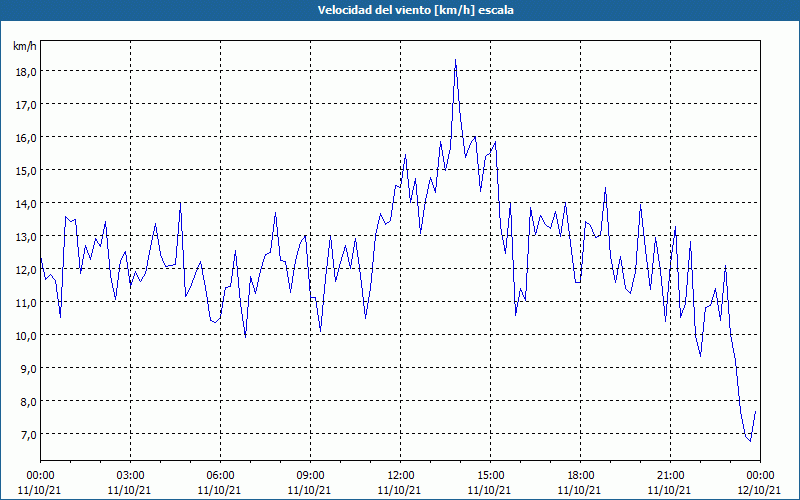The image size is (800, 500).
Task: Click the '03:00' time label on the x-axis
Action: (x=130, y=476)
